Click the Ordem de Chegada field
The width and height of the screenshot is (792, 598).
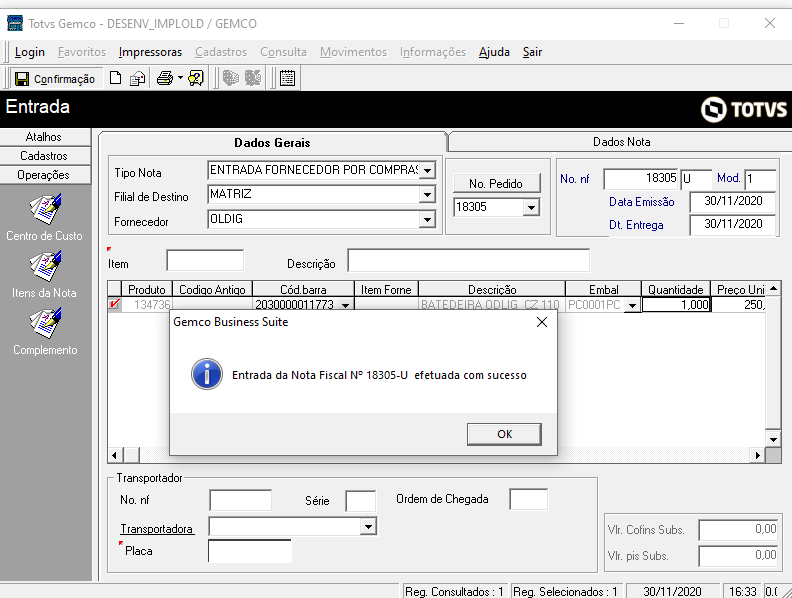click(529, 499)
